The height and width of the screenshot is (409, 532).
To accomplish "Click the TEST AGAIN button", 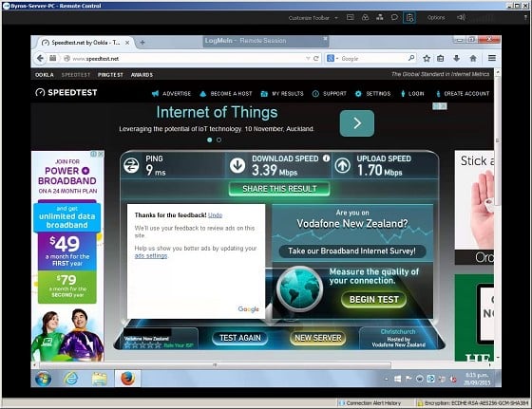I will coord(239,338).
